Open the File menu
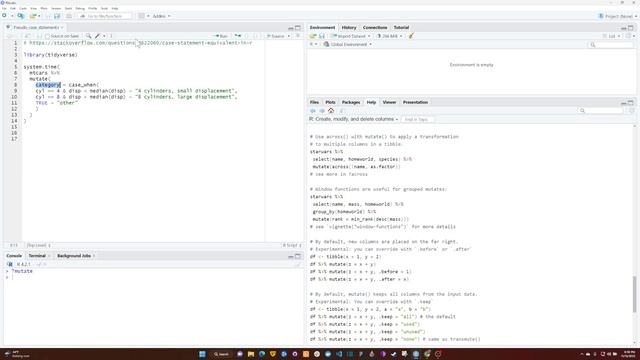640x360 pixels. click(x=4, y=8)
